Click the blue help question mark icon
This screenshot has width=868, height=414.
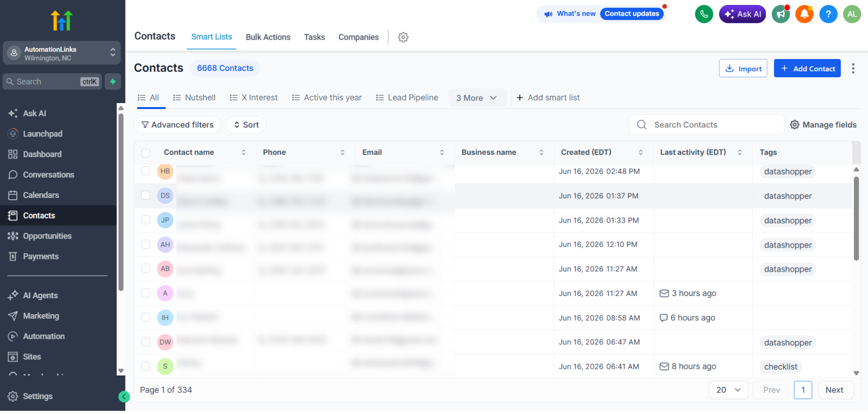828,14
